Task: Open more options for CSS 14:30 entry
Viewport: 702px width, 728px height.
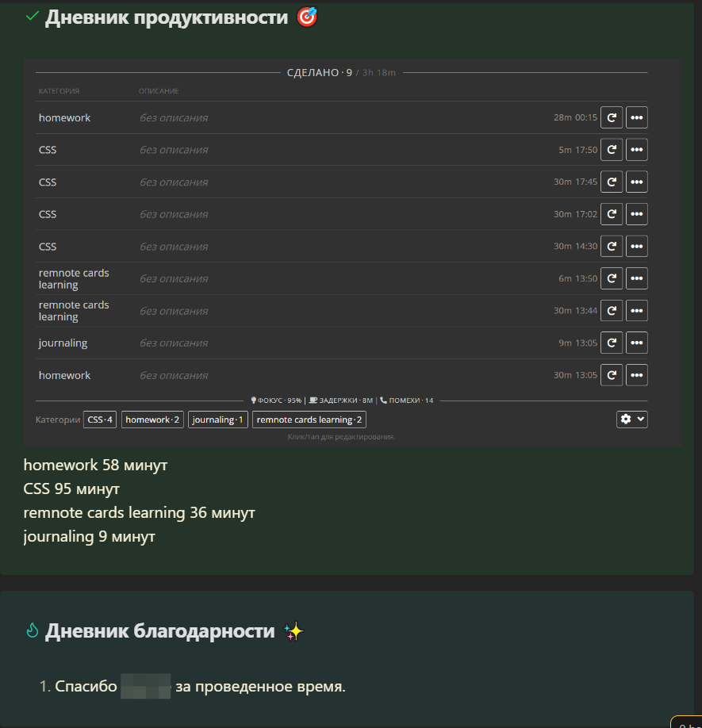Action: coord(636,246)
